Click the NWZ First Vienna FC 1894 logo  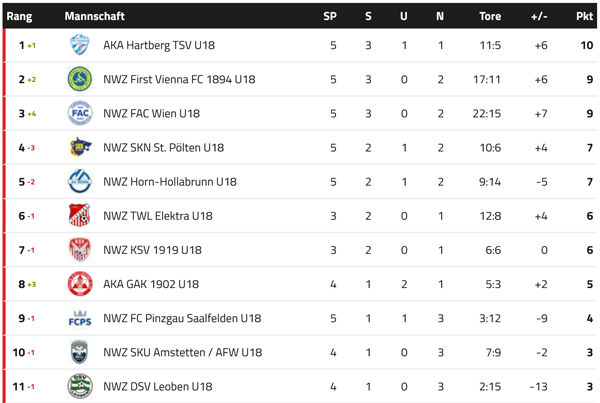pyautogui.click(x=80, y=79)
